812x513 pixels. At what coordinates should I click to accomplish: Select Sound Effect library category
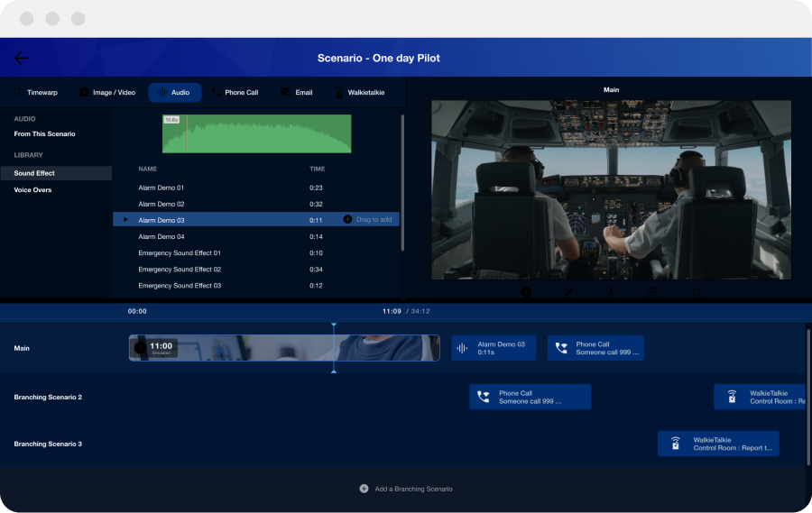(x=56, y=173)
